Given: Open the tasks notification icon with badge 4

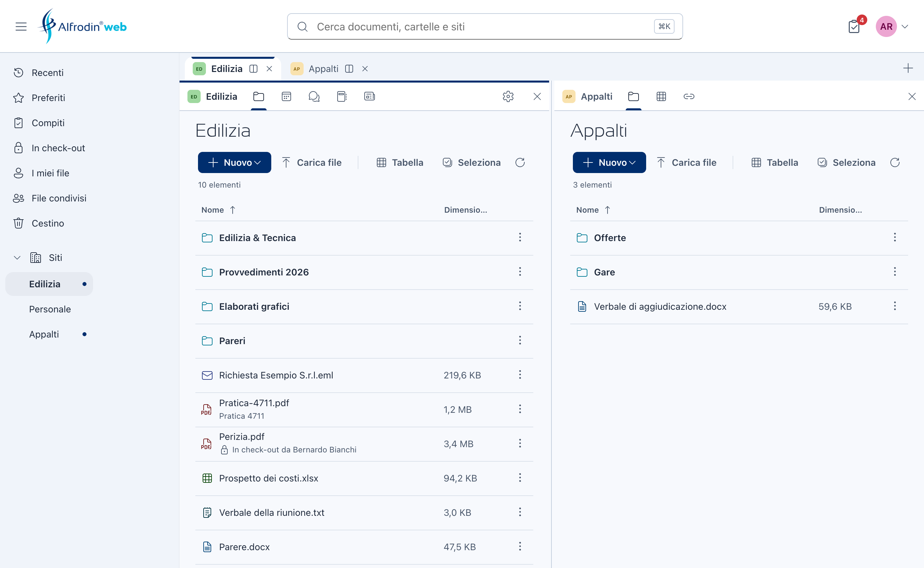Looking at the screenshot, I should pyautogui.click(x=855, y=26).
